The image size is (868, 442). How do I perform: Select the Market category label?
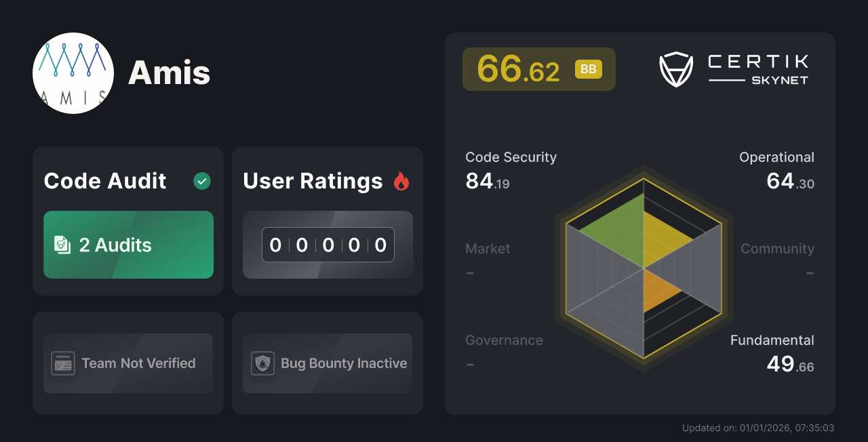tap(488, 249)
